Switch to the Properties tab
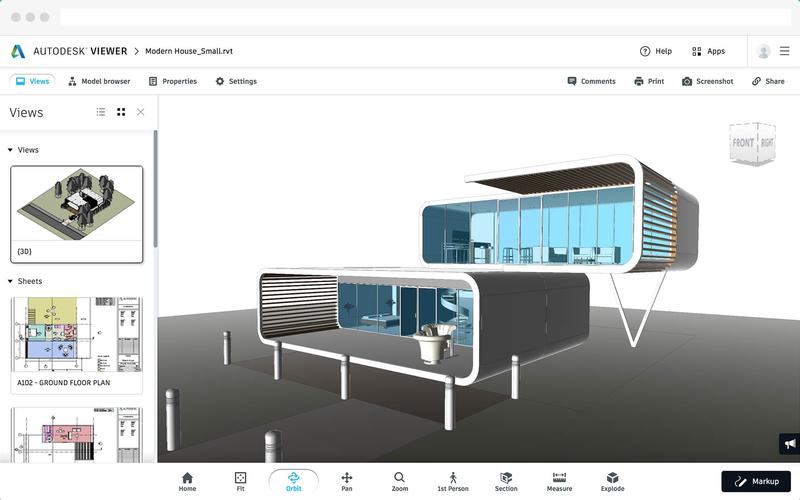This screenshot has height=500, width=800. click(x=172, y=81)
